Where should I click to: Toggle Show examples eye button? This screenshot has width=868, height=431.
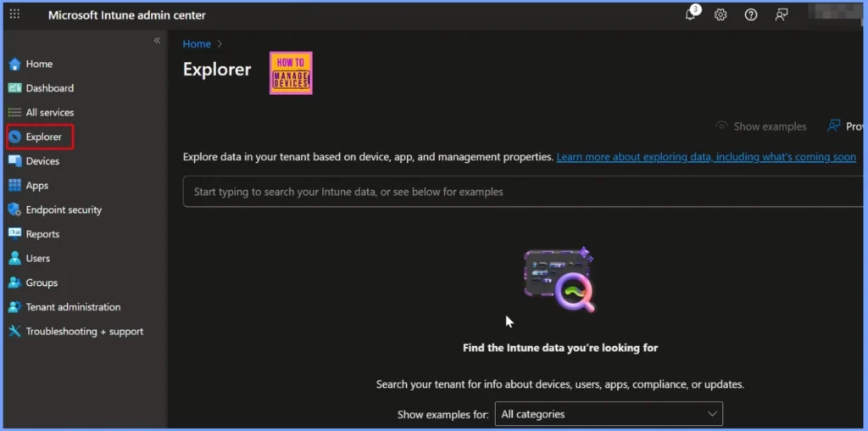click(761, 126)
